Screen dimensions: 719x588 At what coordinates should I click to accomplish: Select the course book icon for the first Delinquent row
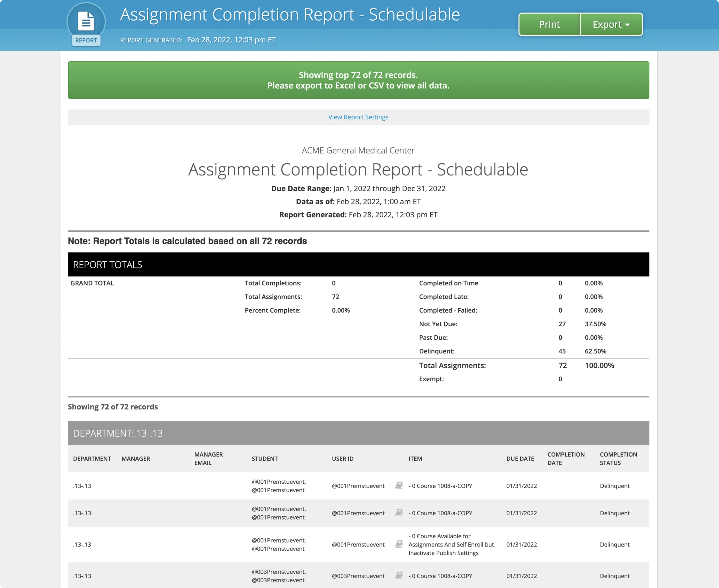(399, 485)
